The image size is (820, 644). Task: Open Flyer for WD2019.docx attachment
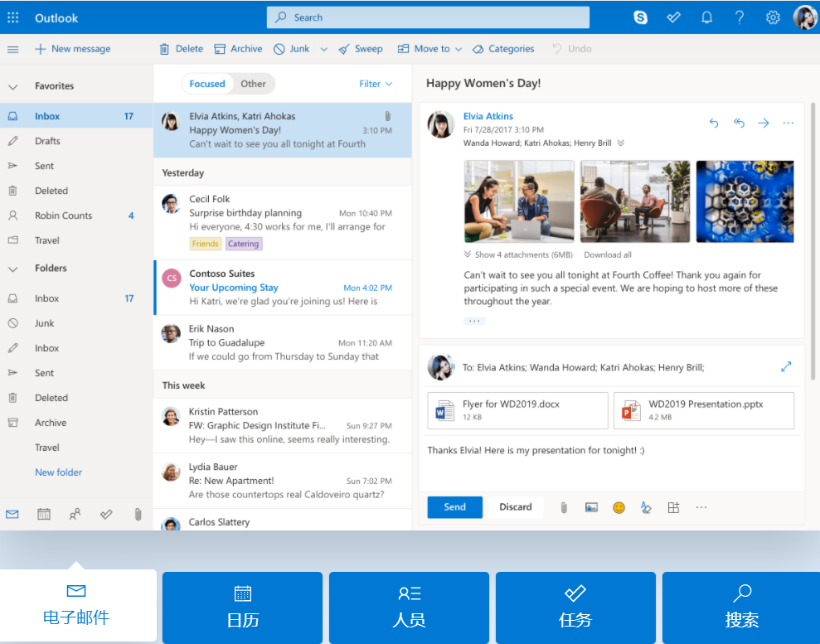pyautogui.click(x=517, y=410)
